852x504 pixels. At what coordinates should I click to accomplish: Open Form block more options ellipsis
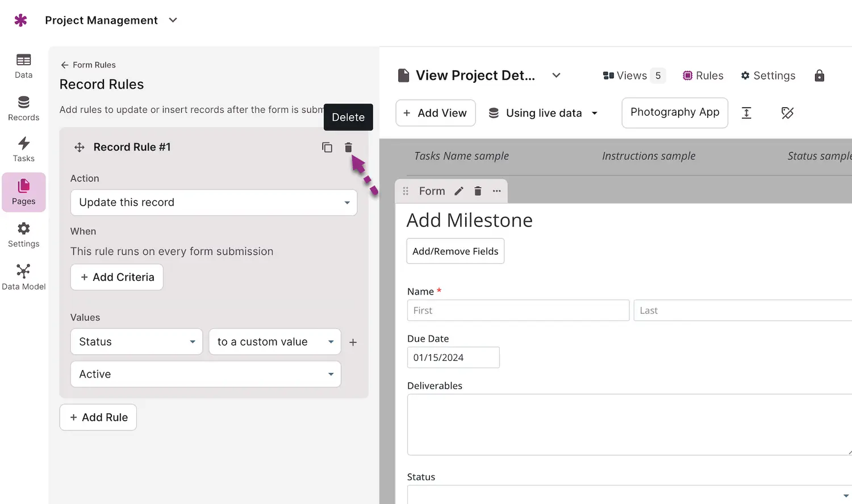point(497,191)
